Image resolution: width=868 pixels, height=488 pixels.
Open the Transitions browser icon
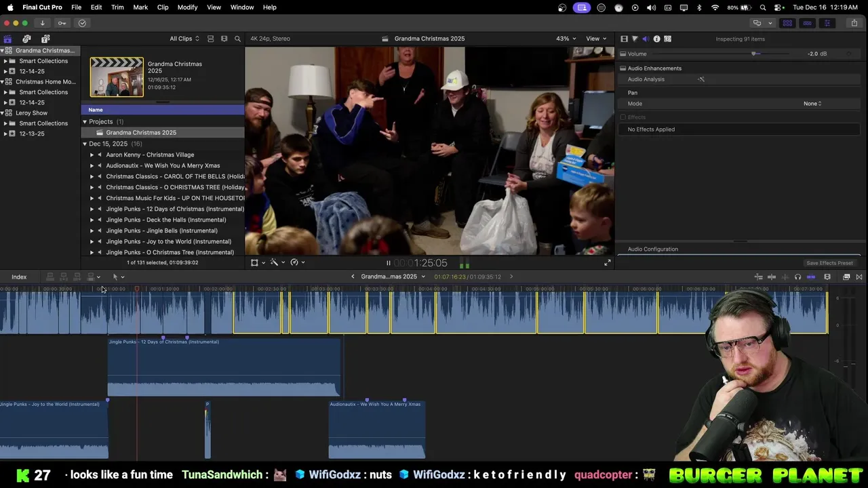[859, 277]
